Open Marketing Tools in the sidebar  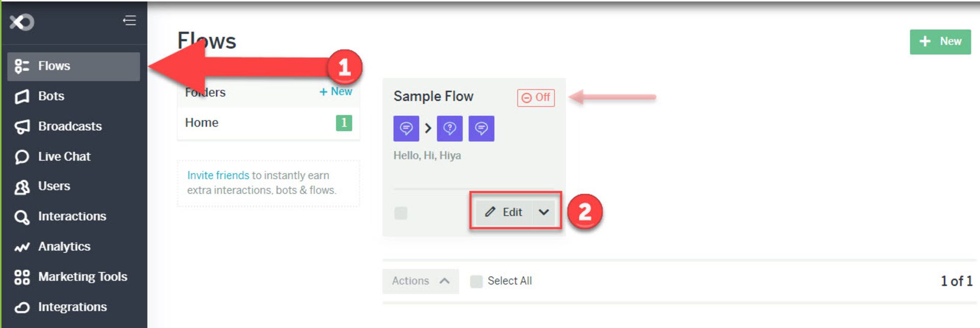[82, 277]
